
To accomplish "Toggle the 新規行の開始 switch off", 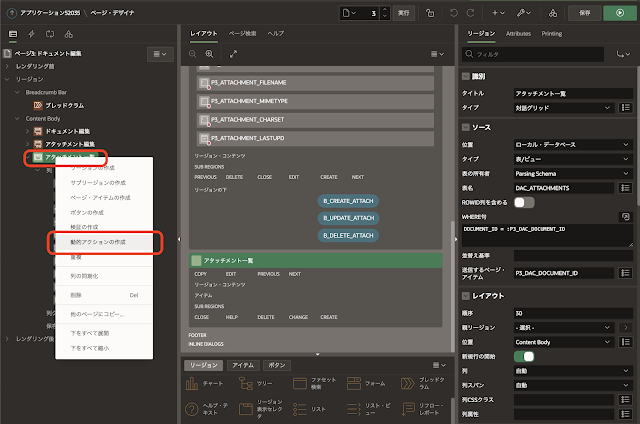I will 524,357.
